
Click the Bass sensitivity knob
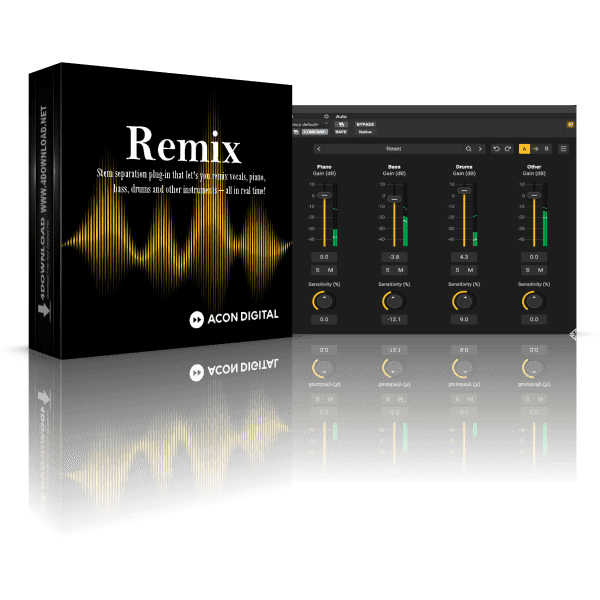(394, 301)
